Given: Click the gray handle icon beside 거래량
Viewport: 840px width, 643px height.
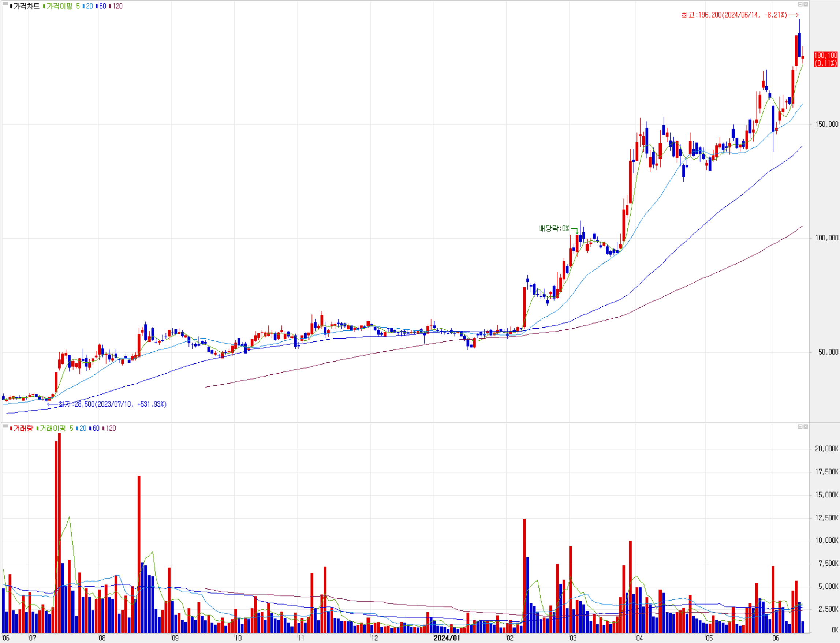Looking at the screenshot, I should [5, 426].
